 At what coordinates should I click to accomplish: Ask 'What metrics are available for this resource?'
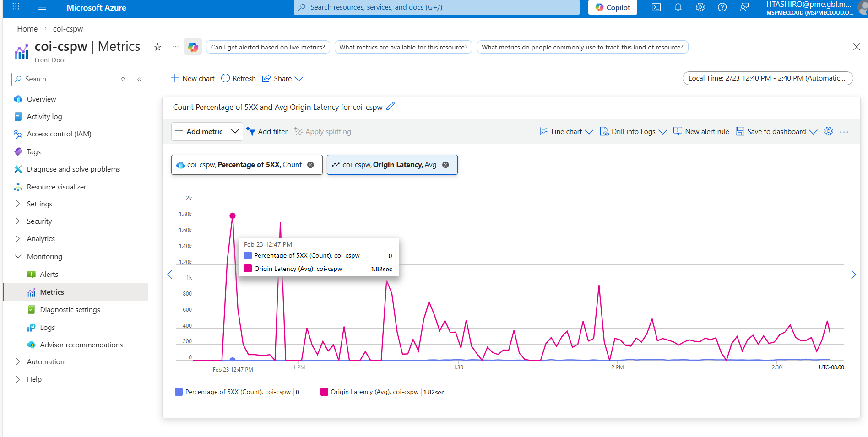(403, 47)
